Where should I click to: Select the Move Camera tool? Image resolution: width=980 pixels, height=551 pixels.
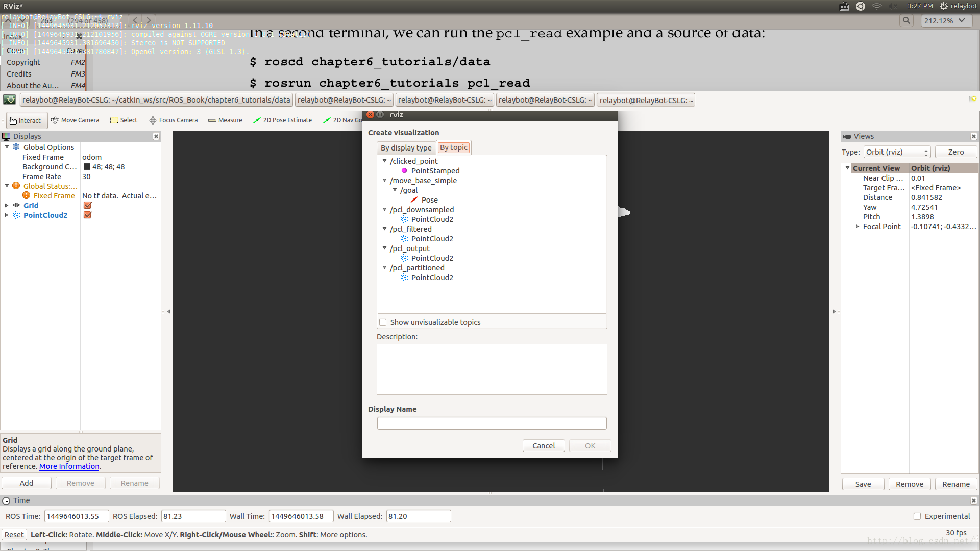point(75,120)
